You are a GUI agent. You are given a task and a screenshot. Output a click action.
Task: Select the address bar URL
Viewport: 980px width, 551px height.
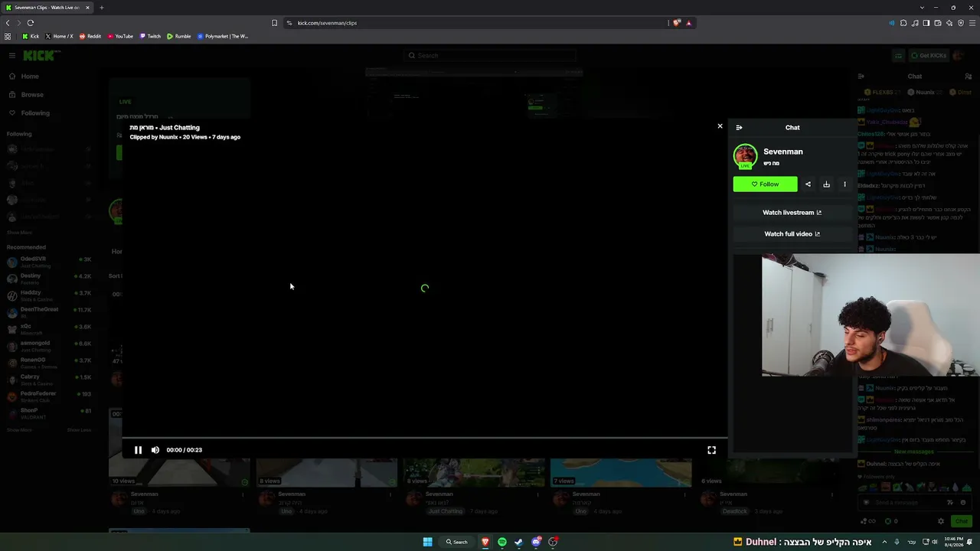pos(327,23)
